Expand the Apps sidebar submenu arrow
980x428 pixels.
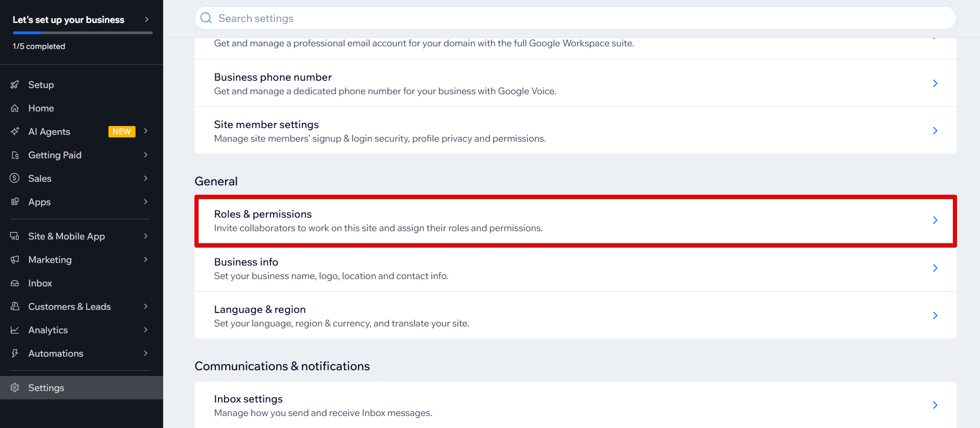point(146,202)
